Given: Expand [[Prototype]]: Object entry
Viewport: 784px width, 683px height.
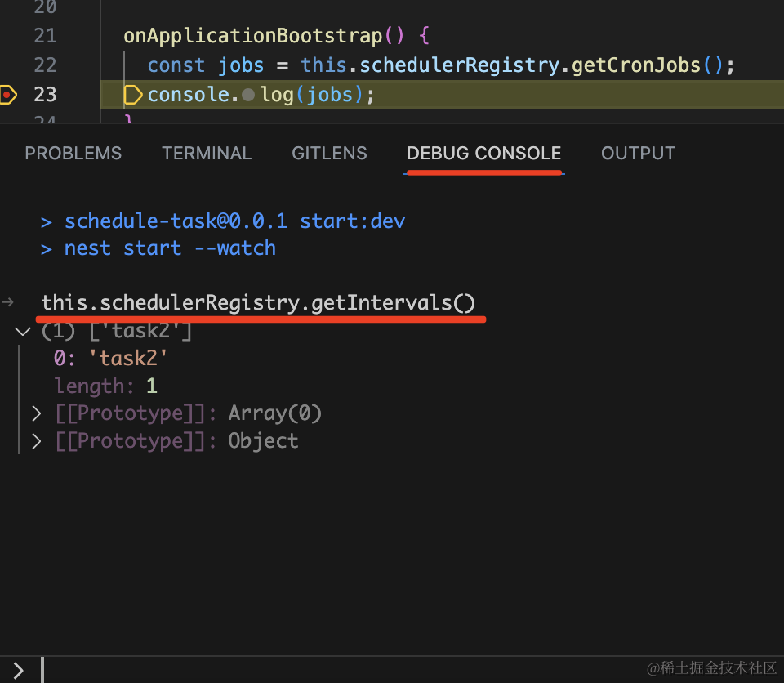Looking at the screenshot, I should [x=36, y=441].
